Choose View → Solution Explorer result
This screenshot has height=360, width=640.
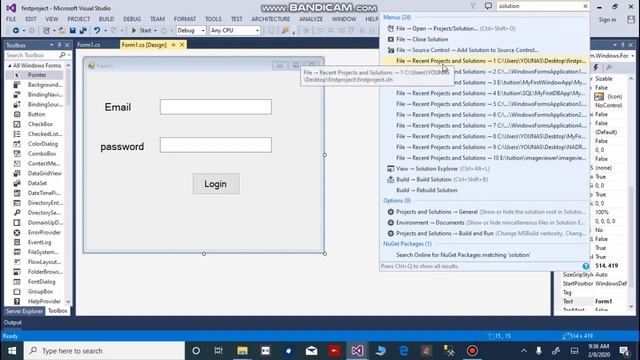coord(484,169)
